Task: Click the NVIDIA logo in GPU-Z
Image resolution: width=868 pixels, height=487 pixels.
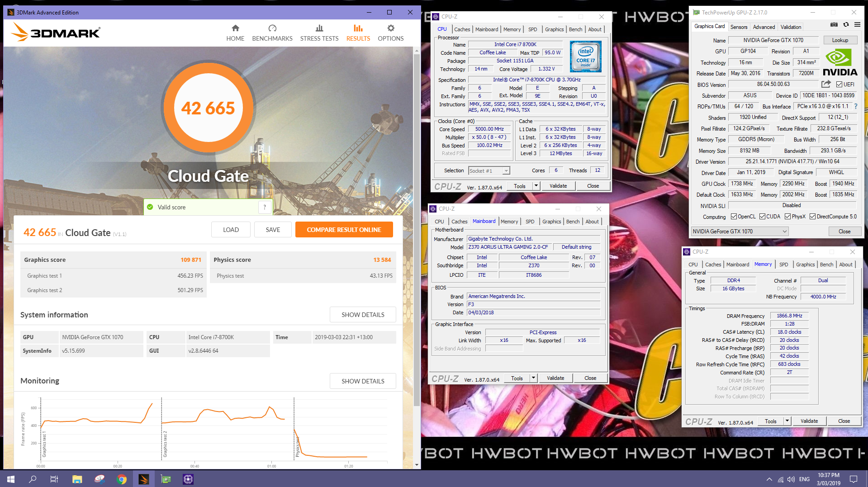Action: (840, 62)
